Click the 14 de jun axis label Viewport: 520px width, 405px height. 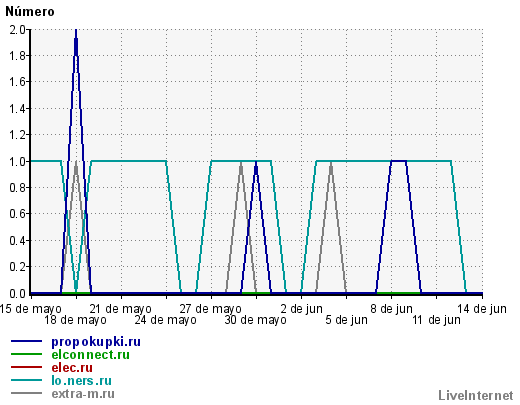482,309
